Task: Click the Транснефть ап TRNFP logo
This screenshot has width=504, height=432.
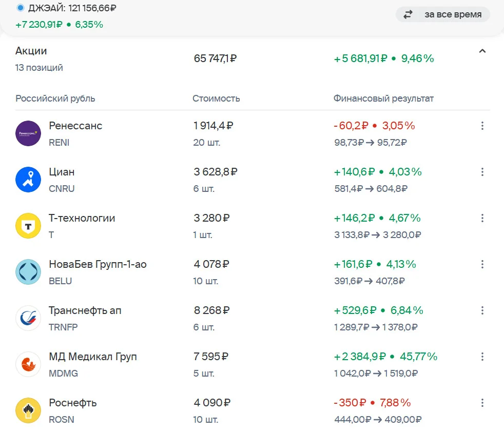Action: pos(28,318)
